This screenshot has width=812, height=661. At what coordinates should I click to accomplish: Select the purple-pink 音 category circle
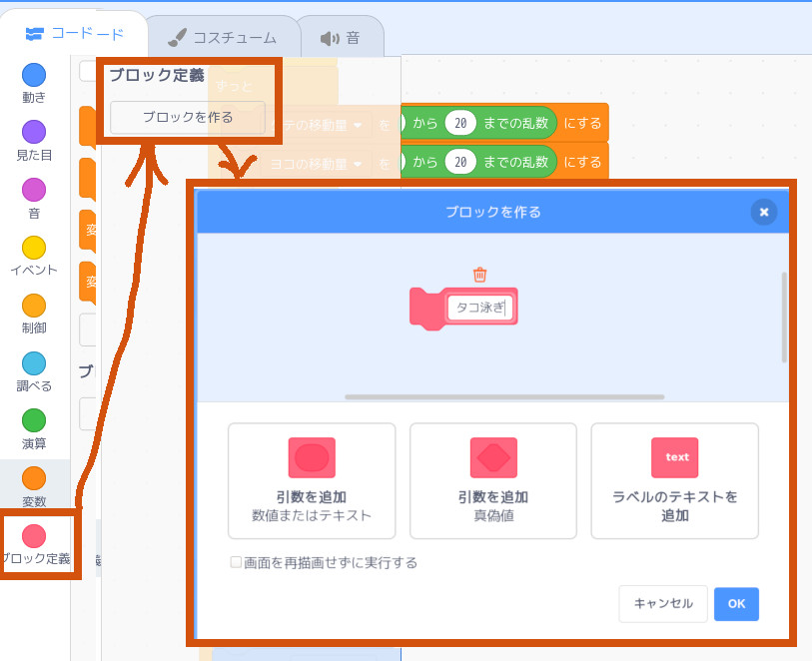[34, 190]
